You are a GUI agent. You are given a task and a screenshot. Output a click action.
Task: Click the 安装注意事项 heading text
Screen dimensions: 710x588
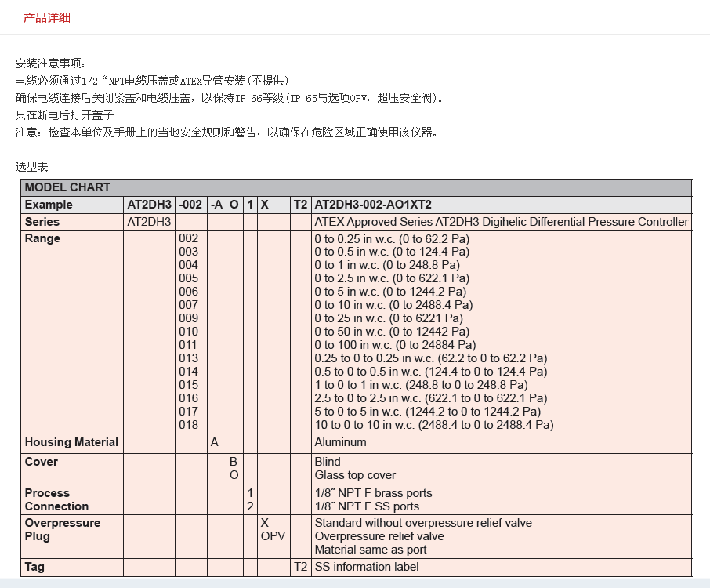pyautogui.click(x=50, y=63)
